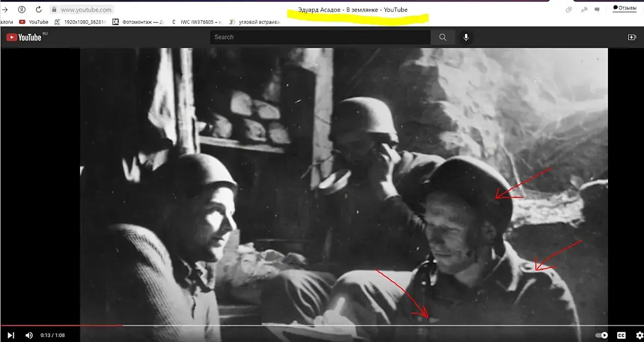Image resolution: width=644 pixels, height=342 pixels.
Task: Open the Фотомонтаж bookmark
Action: 138,22
